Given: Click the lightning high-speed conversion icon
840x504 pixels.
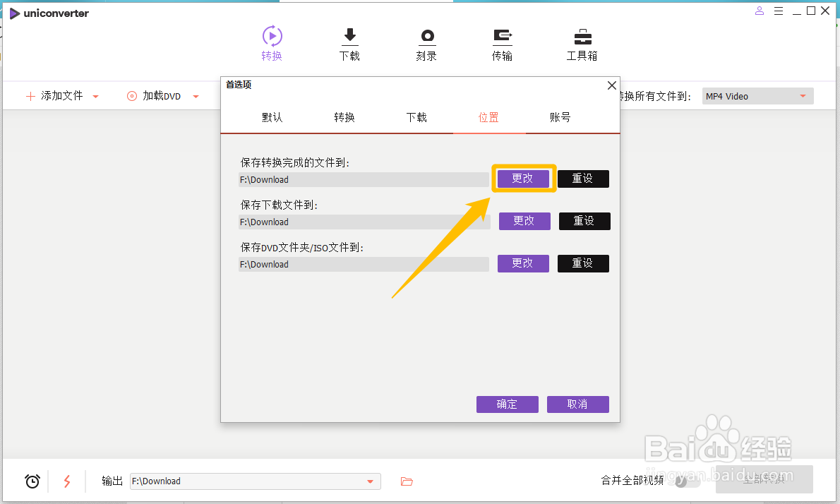Looking at the screenshot, I should click(67, 481).
